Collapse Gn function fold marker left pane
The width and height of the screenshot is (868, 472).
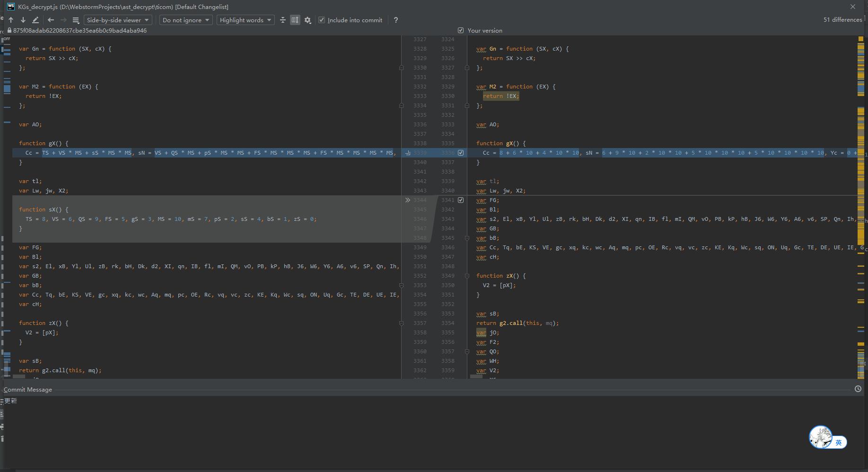(402, 68)
